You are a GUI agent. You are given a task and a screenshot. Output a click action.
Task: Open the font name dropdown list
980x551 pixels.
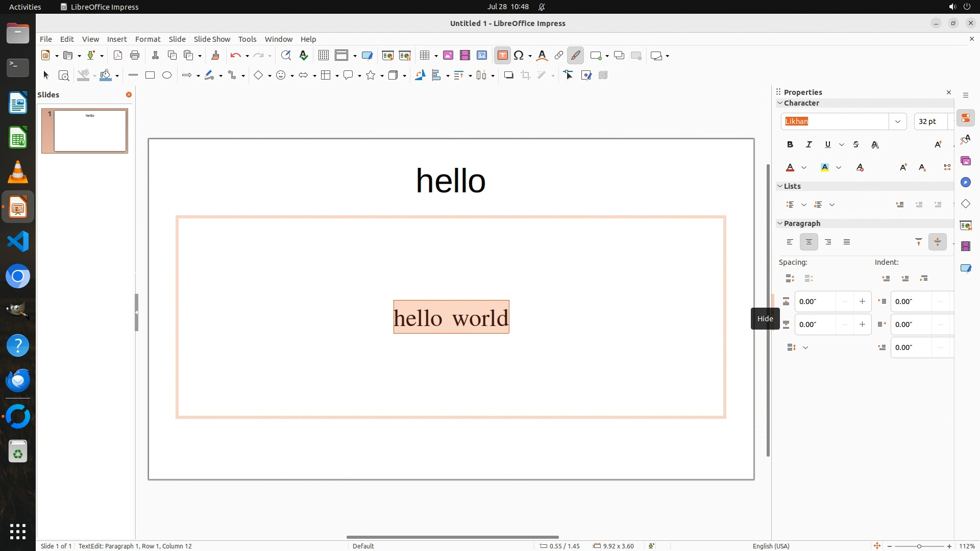coord(897,121)
